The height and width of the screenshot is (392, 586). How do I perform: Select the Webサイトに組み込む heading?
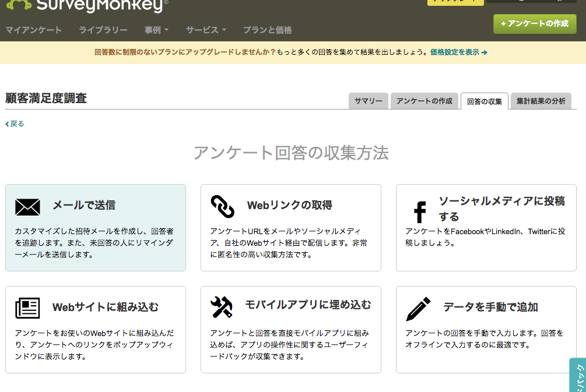[106, 307]
